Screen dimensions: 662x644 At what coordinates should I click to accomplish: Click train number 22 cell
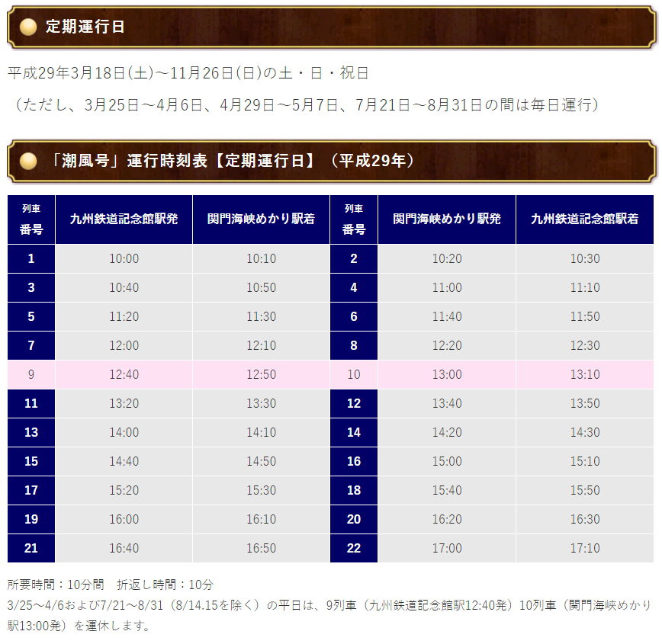click(x=354, y=548)
